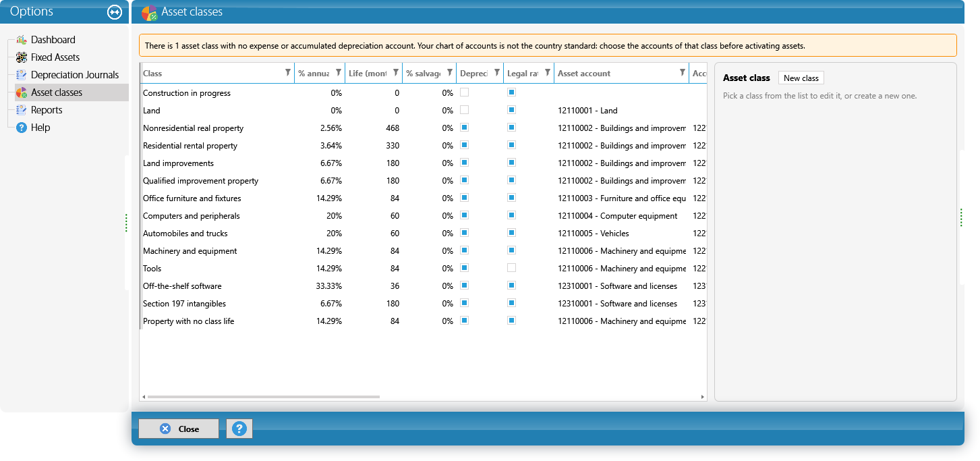Open Help in the Options tree

click(40, 128)
